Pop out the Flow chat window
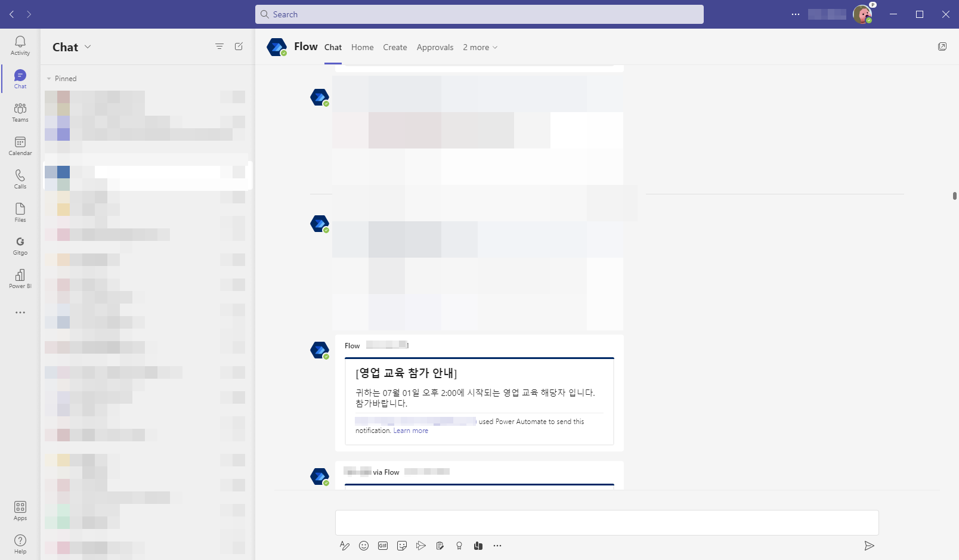The image size is (959, 560). tap(942, 47)
